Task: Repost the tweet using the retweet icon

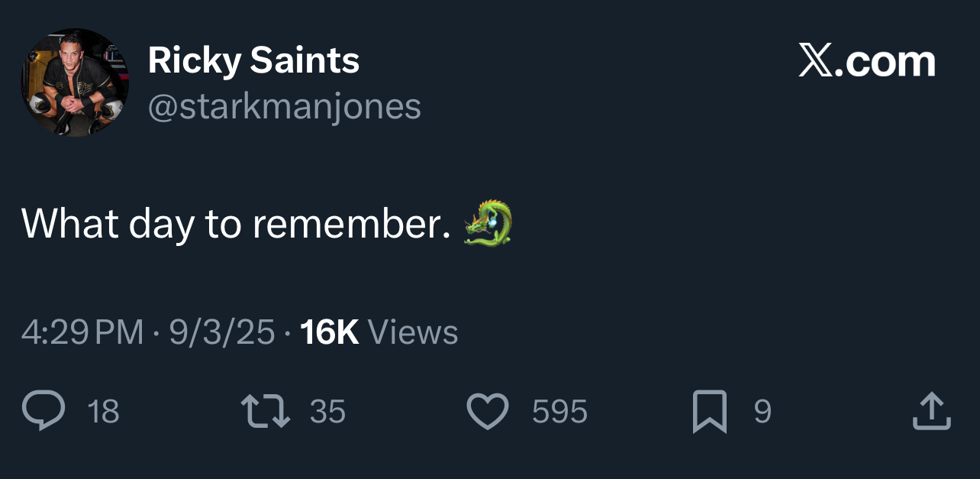Action: click(266, 412)
